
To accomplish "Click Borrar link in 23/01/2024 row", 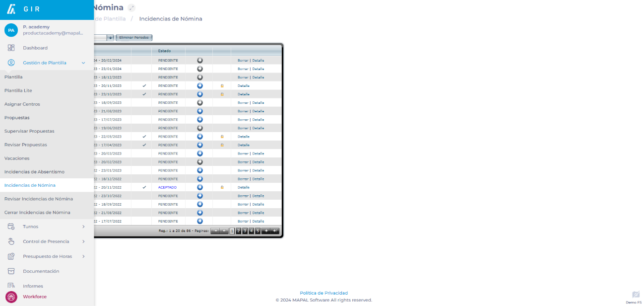I will tap(243, 69).
